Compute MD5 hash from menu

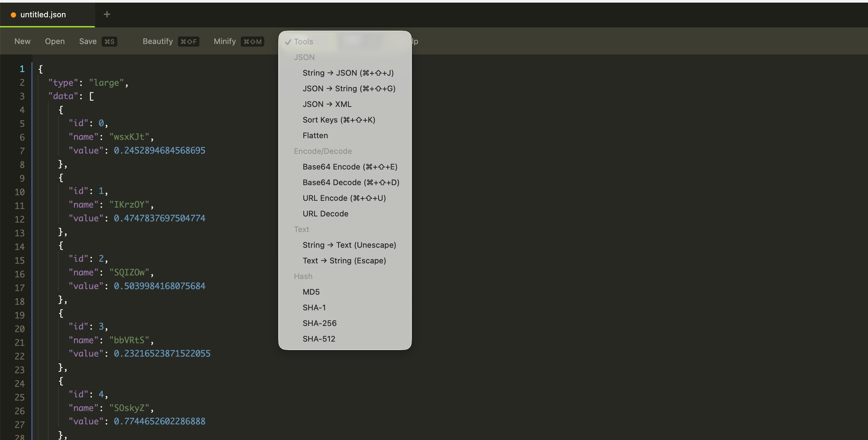click(311, 292)
